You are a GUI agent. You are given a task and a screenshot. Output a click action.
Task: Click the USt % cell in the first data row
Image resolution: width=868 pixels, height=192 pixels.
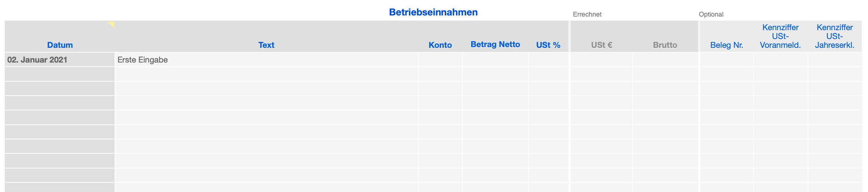548,60
